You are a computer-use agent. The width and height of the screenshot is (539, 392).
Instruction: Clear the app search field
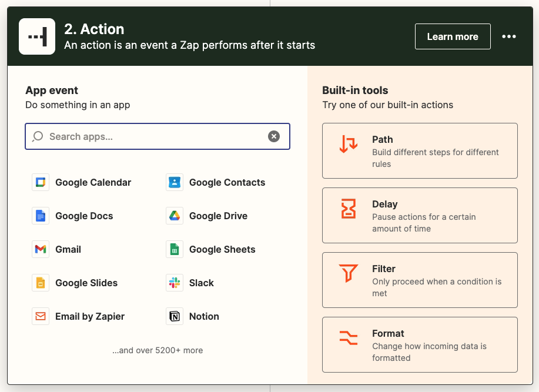coord(274,136)
